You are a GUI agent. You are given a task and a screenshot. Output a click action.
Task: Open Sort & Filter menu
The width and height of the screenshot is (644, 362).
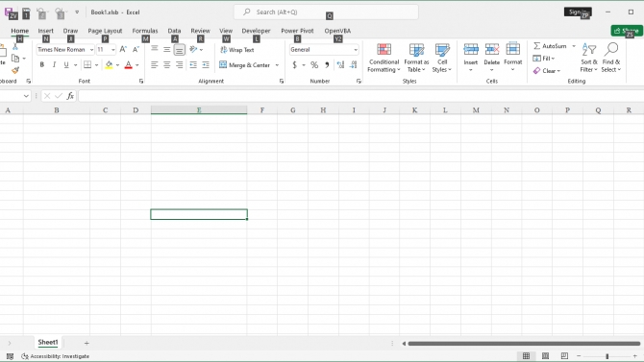589,58
